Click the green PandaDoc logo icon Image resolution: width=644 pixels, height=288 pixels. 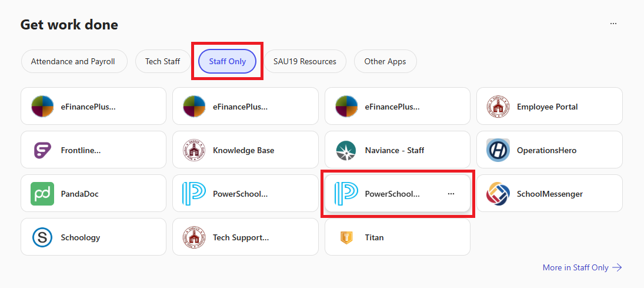click(42, 194)
